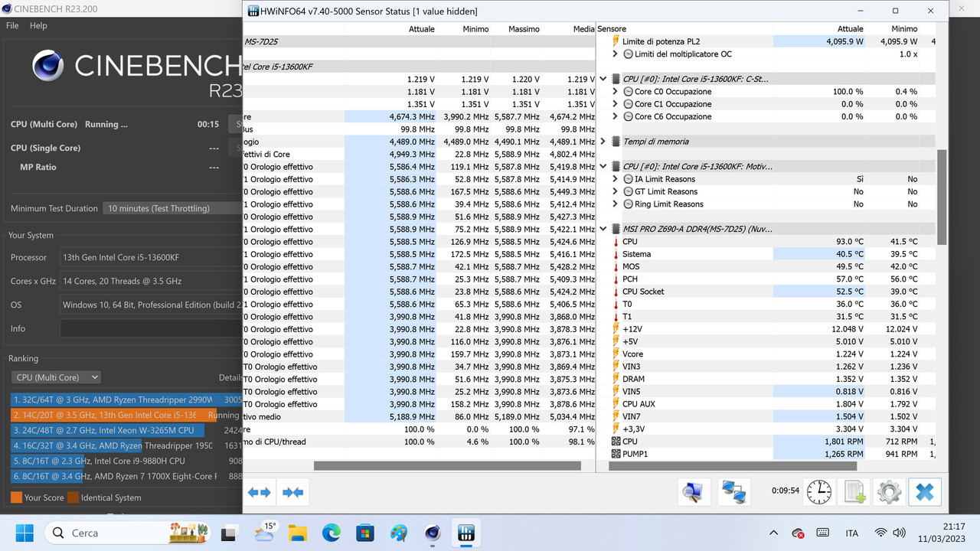The width and height of the screenshot is (980, 551).
Task: Open CPU (Multi Core) ranking dropdown
Action: click(x=56, y=377)
